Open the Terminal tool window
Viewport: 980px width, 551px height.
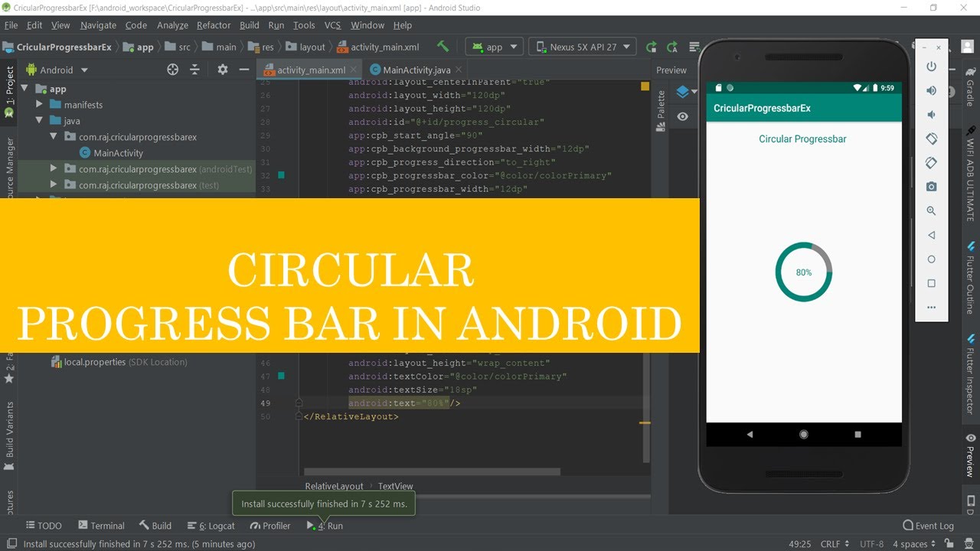click(x=100, y=526)
